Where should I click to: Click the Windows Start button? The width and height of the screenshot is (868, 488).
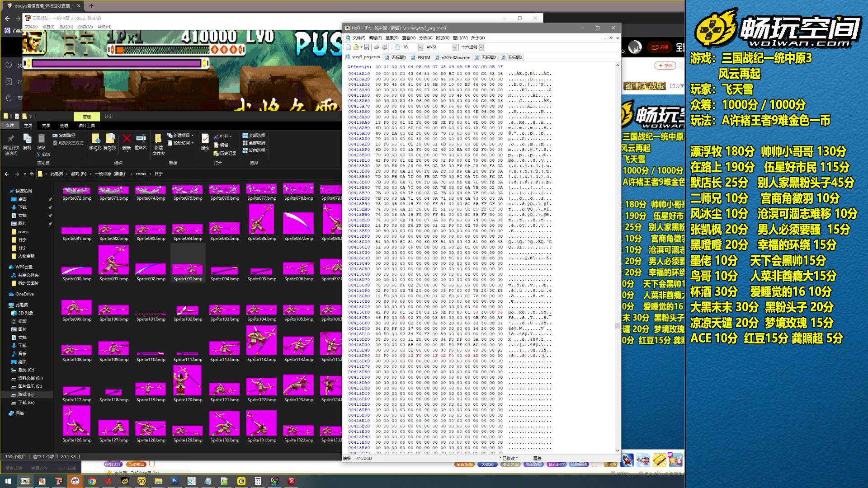[x=8, y=481]
